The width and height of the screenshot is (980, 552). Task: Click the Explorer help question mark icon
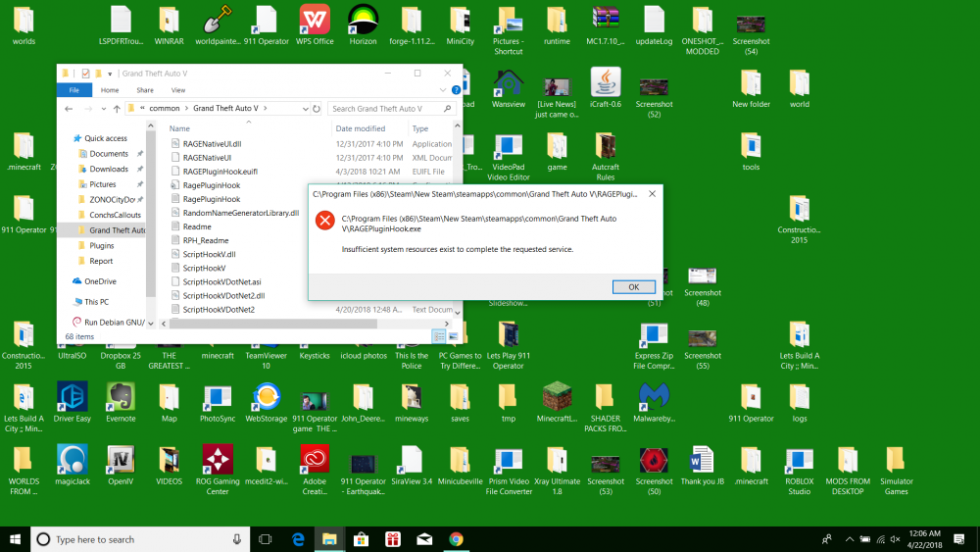pos(457,90)
